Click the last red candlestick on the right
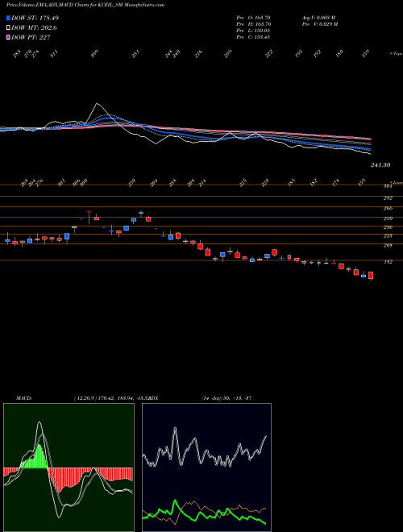Screen dimensions: 403x532 click(x=371, y=276)
